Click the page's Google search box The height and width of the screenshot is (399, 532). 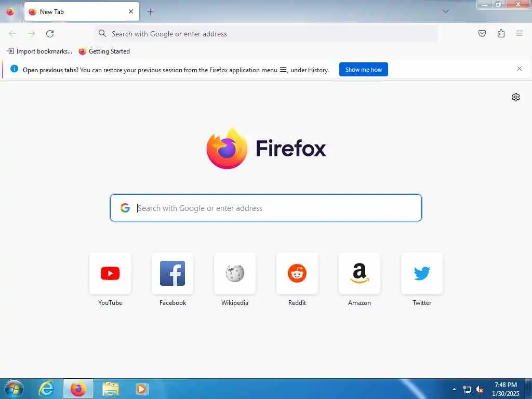[265, 208]
